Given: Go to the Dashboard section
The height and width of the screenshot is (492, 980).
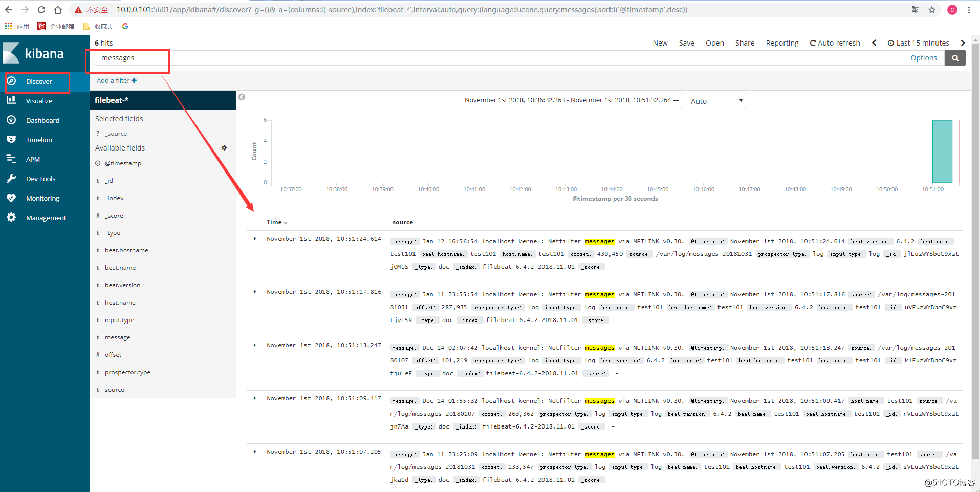Looking at the screenshot, I should pos(42,120).
